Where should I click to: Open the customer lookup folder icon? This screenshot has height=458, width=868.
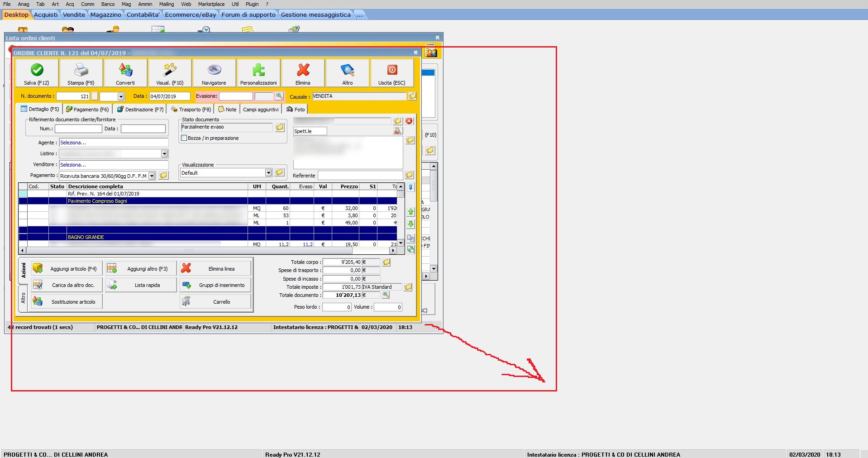[397, 121]
